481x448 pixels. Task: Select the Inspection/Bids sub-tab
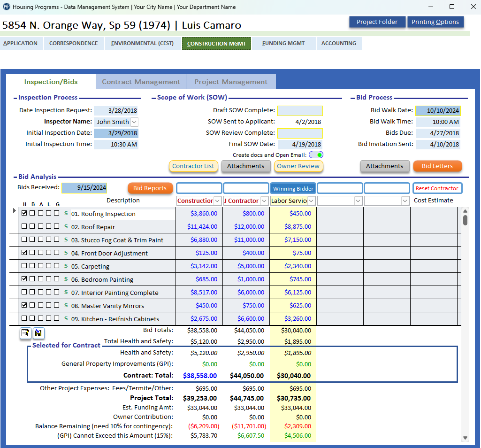(51, 82)
